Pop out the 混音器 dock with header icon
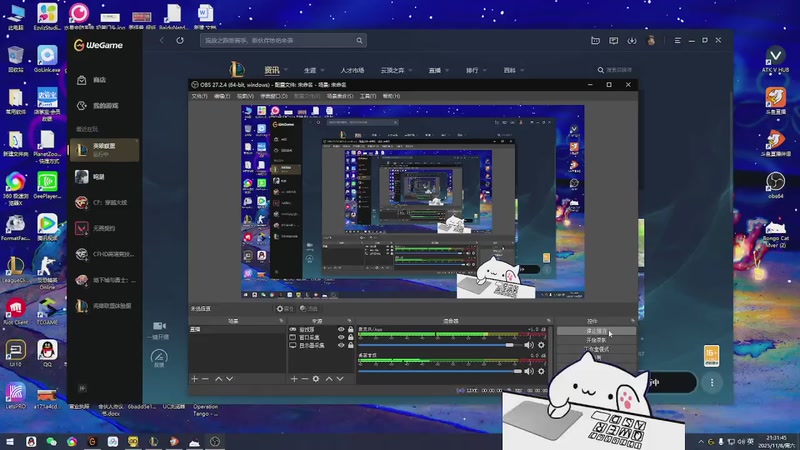Viewport: 800px width, 450px height. (x=549, y=321)
